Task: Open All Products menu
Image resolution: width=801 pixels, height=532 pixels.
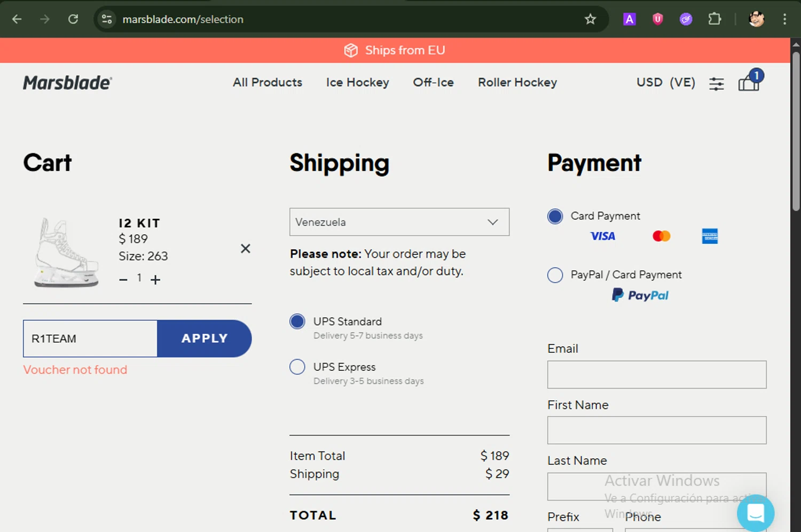Action: [x=268, y=83]
